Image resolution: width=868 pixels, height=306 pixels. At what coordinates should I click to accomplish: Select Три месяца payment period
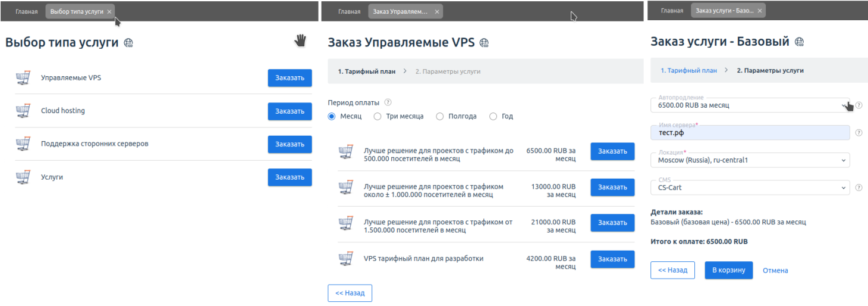[x=378, y=117]
